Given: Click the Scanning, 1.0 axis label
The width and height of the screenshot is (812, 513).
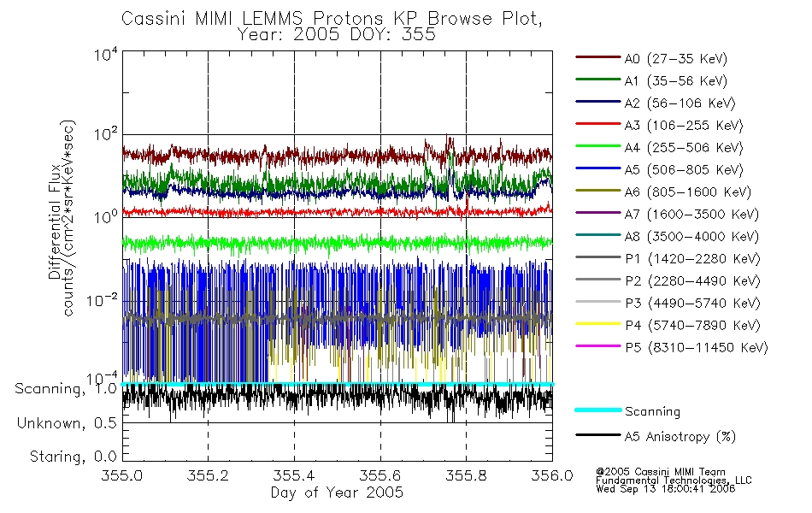Looking at the screenshot, I should coord(66,389).
